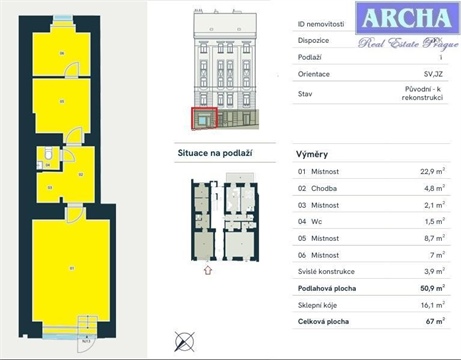Click the 'Celková plocha' 67 m² row
Screen dimensions: 461x360
click(x=371, y=321)
